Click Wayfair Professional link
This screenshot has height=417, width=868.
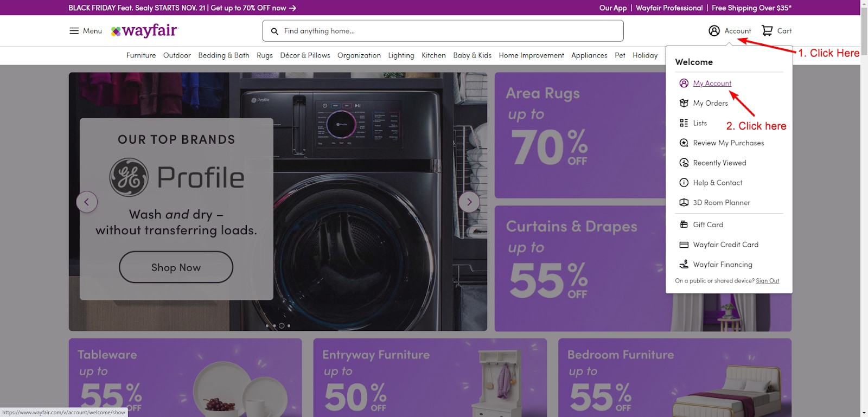click(669, 8)
